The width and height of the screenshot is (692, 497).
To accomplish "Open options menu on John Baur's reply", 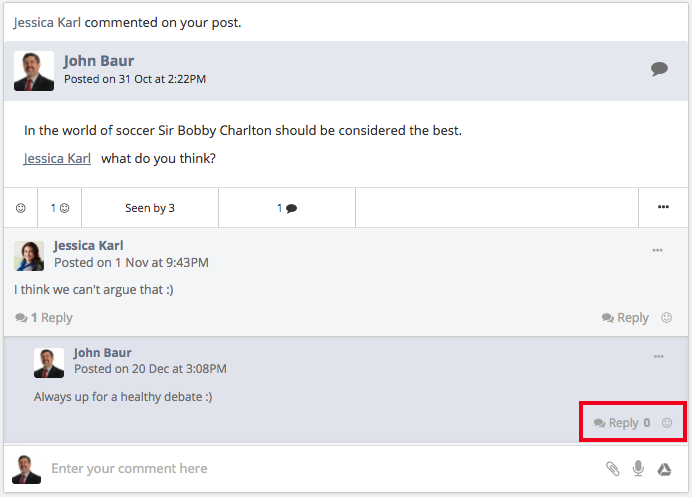I will coord(658,356).
